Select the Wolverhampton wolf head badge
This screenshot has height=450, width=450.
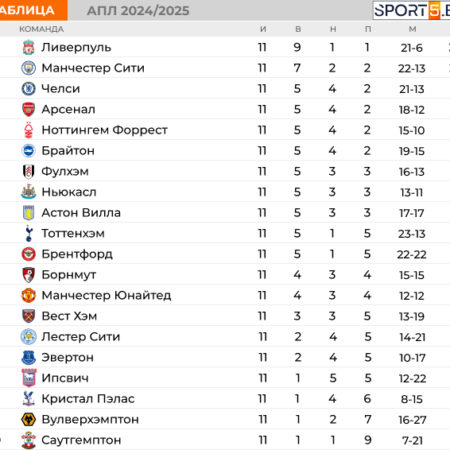(29, 419)
